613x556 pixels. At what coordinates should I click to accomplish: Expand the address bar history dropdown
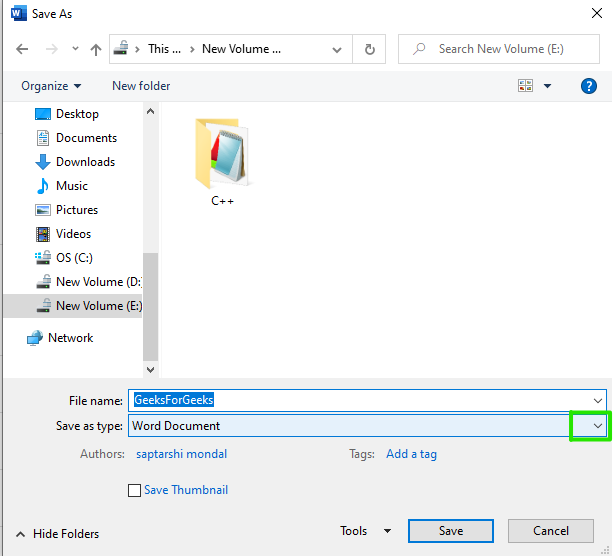[337, 50]
